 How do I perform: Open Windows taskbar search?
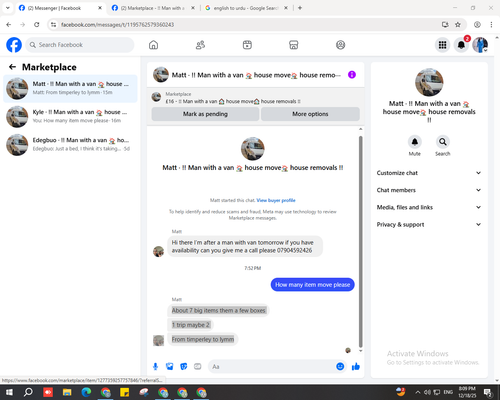pos(28,392)
